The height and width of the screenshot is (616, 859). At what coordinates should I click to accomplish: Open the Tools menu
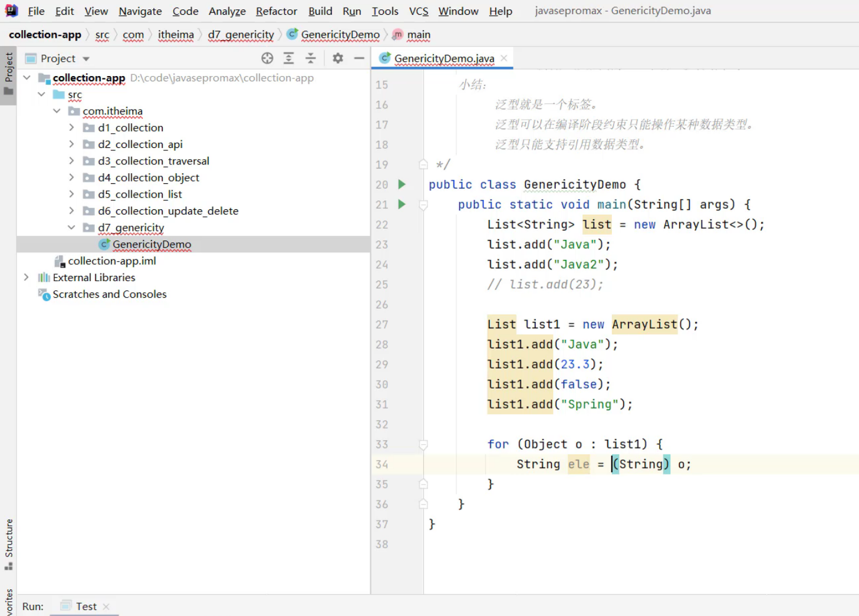point(385,11)
